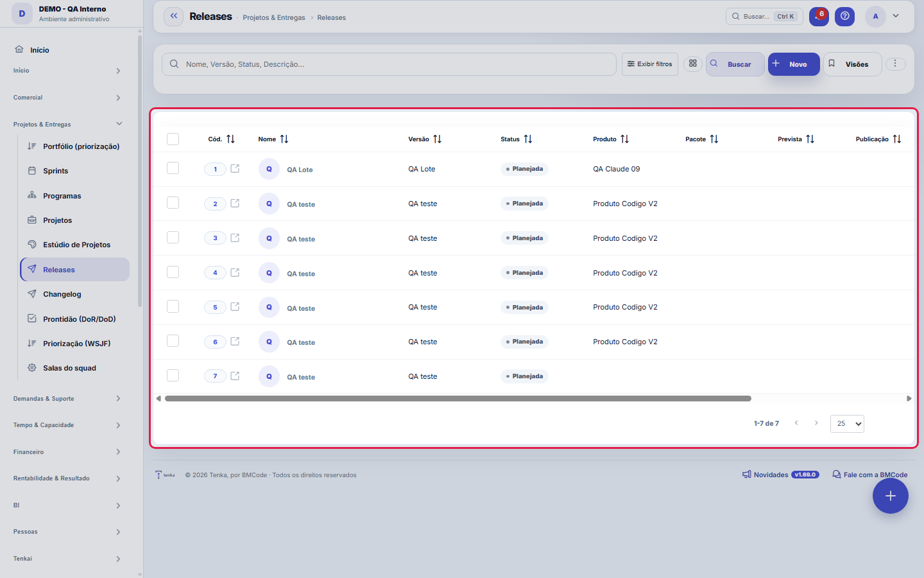Image resolution: width=924 pixels, height=578 pixels.
Task: Go to next page arrow in pagination
Action: pos(816,423)
